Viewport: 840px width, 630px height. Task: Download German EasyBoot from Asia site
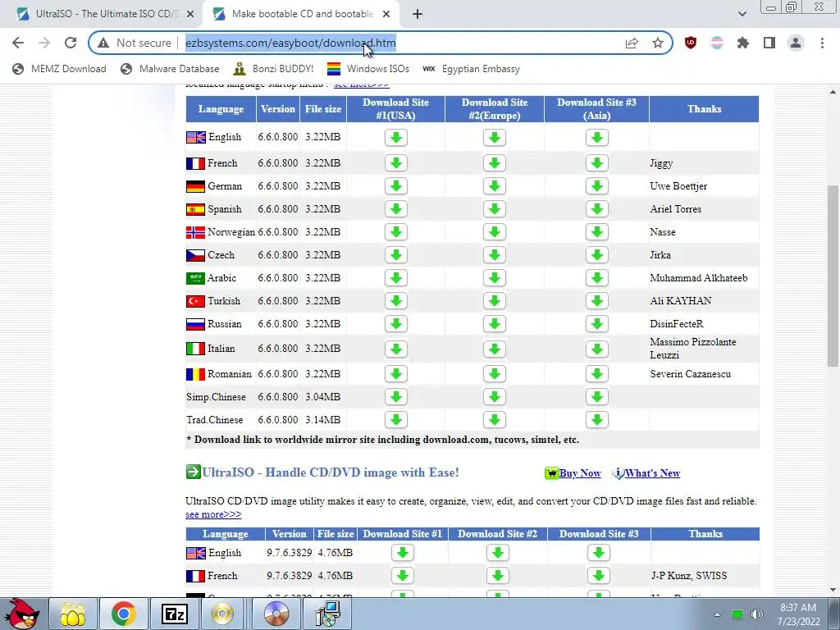(x=597, y=186)
